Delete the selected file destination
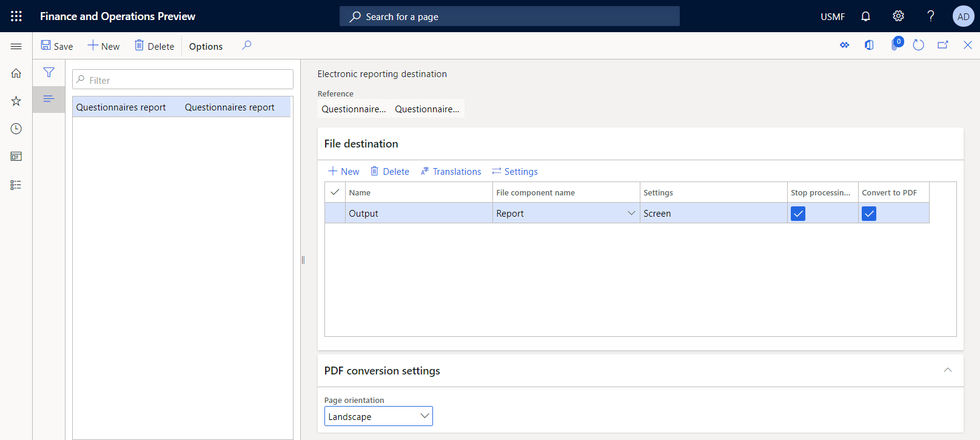The width and height of the screenshot is (980, 440). pos(390,172)
